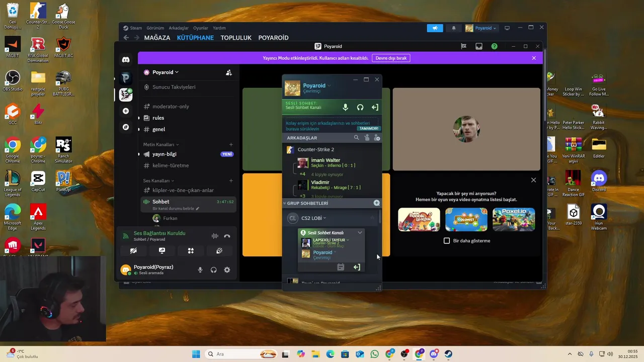Click the add server plus icon in Discord
This screenshot has width=644, height=362.
click(x=126, y=111)
